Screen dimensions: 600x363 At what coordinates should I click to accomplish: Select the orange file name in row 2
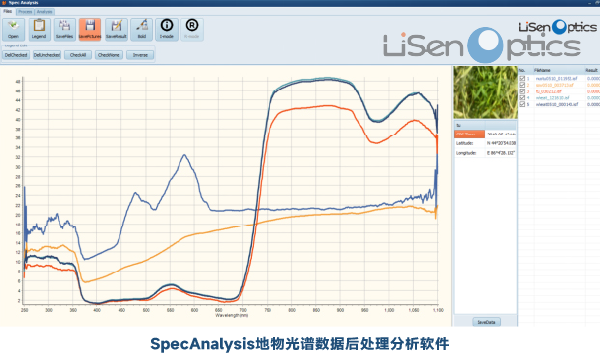click(x=554, y=85)
